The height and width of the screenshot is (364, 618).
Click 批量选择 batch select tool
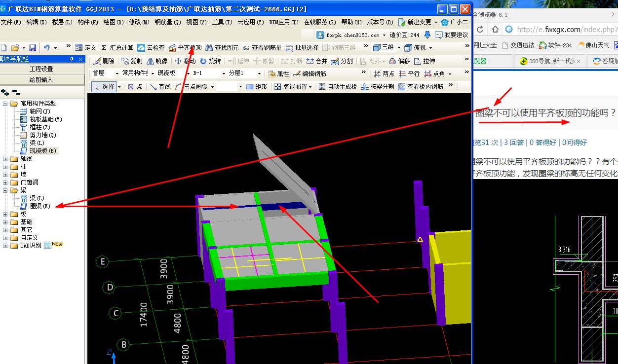coord(302,48)
